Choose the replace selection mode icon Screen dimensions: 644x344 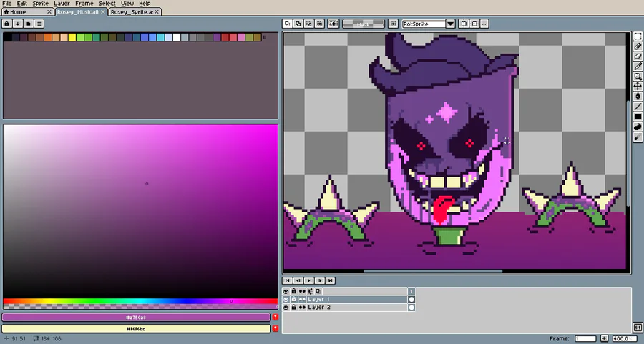point(288,24)
